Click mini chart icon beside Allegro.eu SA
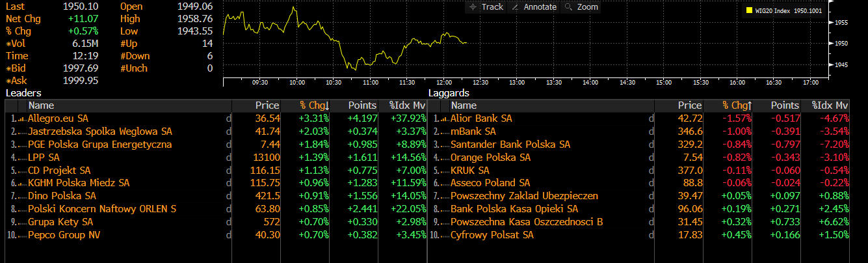868x263 pixels. [x=23, y=118]
